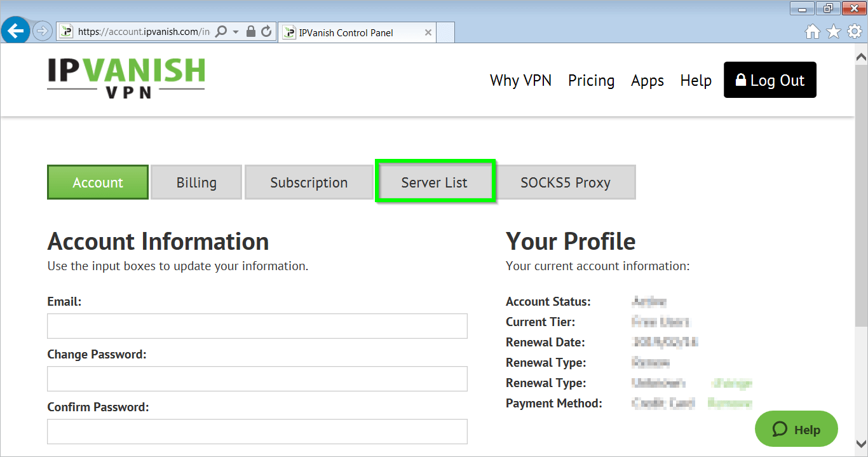Click the address bar URL text

(x=144, y=32)
